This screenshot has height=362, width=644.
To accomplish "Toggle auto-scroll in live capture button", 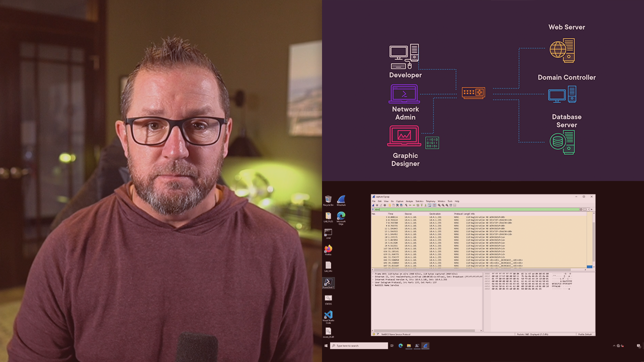I will pos(430,205).
